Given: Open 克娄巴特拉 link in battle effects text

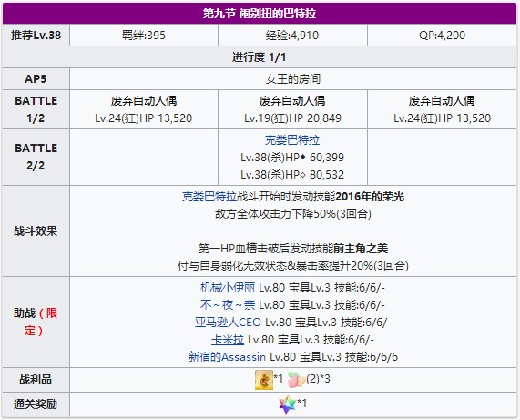Looking at the screenshot, I should 209,197.
